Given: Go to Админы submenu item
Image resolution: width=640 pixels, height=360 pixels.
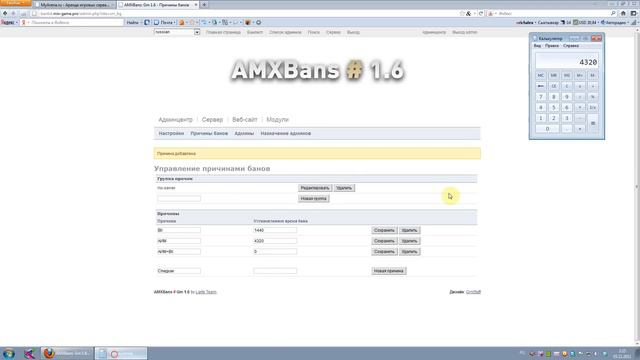Looking at the screenshot, I should 244,133.
